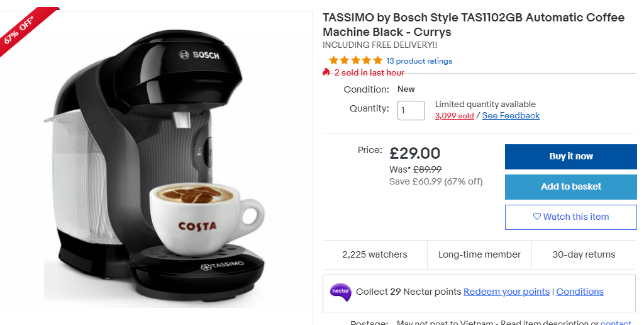Click the 2,225 watchers cell

[374, 254]
